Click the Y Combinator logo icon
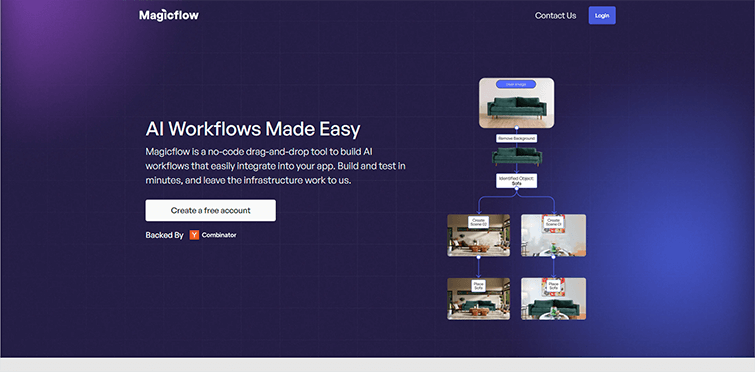The image size is (755, 372). tap(194, 235)
